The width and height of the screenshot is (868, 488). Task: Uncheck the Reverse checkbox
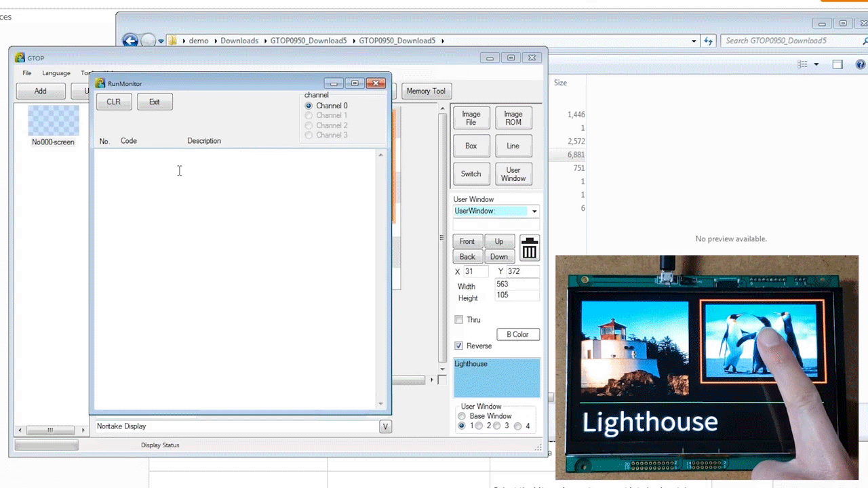coord(459,346)
